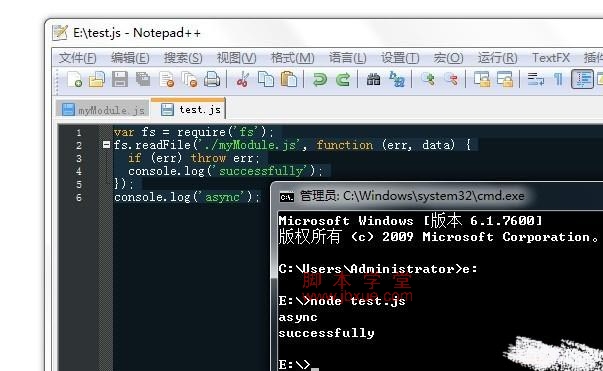This screenshot has width=603, height=371.
Task: Open the 设置(T) menu
Action: pos(400,58)
